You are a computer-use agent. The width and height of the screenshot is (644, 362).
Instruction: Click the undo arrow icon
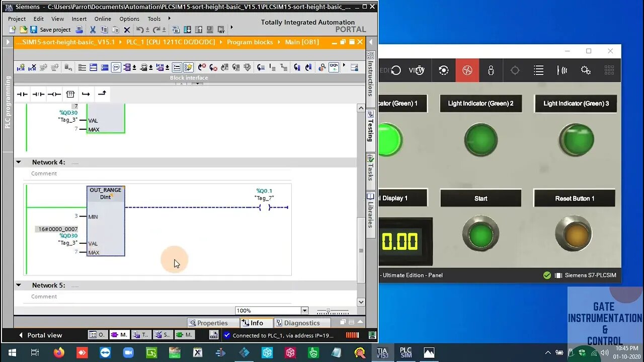140,30
